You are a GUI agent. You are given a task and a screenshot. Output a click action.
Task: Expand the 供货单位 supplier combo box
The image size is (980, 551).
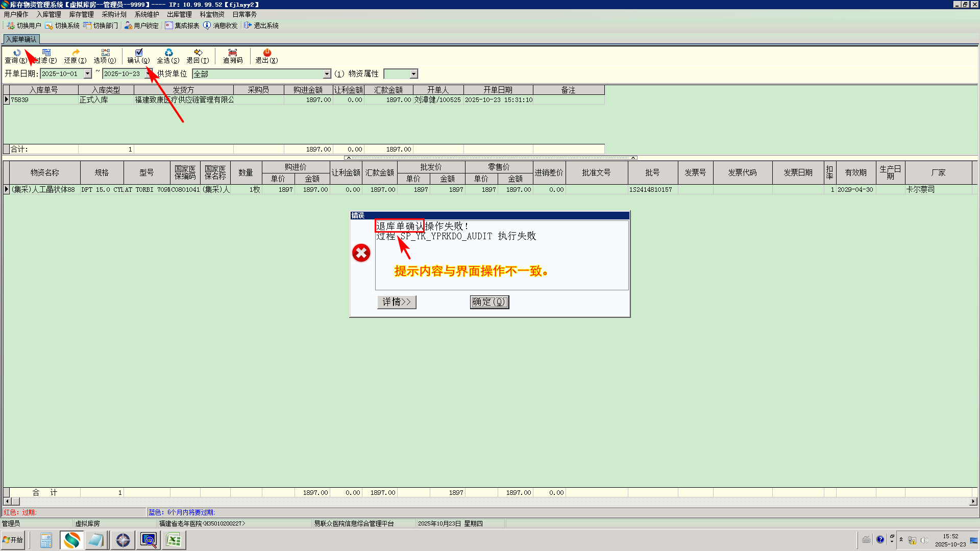(327, 74)
